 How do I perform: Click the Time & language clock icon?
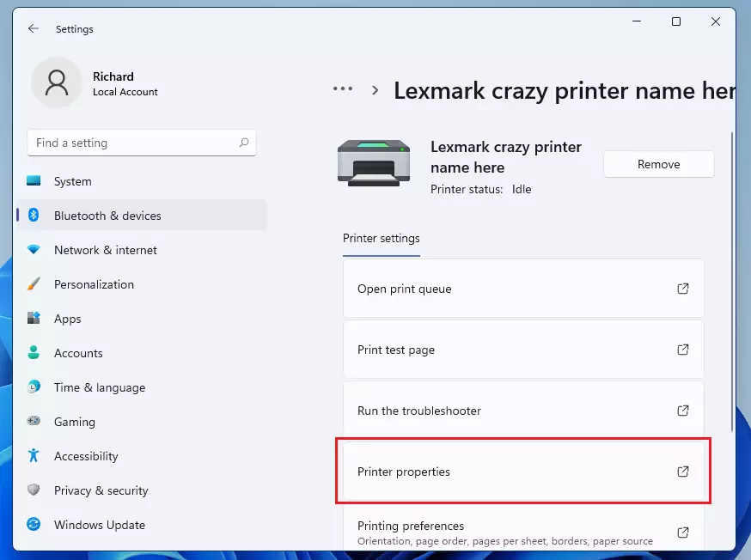click(34, 387)
